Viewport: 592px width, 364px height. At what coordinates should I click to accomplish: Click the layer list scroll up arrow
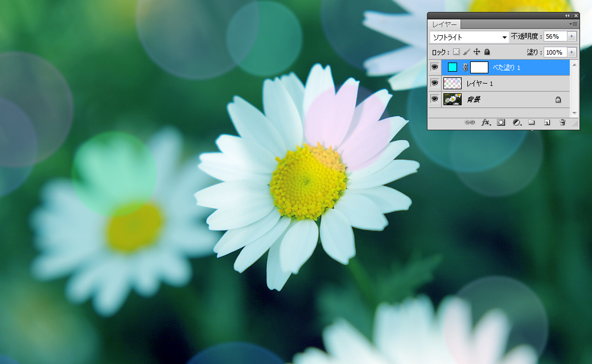pos(574,65)
